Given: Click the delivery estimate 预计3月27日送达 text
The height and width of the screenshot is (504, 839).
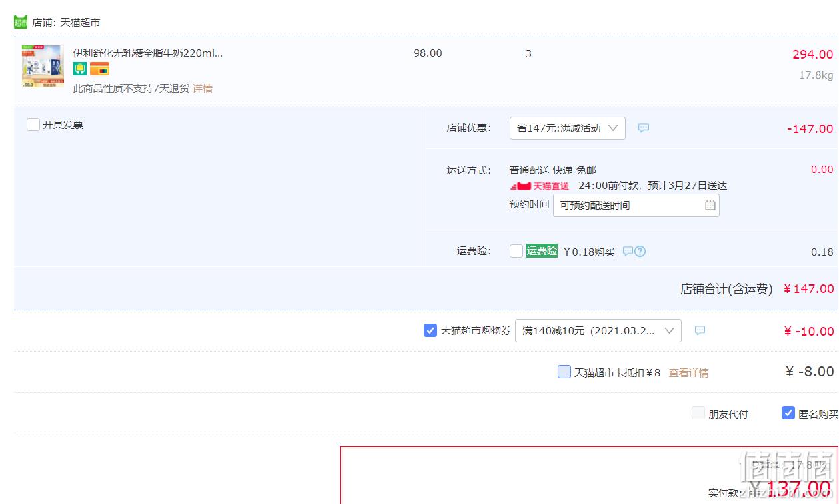Looking at the screenshot, I should click(687, 186).
